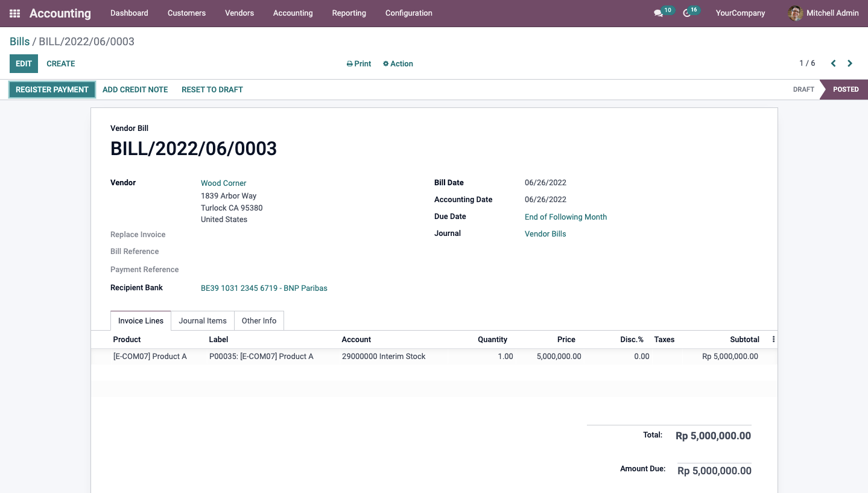Sort by Disc.% column header
Screen dimensions: 868x493
tap(632, 340)
